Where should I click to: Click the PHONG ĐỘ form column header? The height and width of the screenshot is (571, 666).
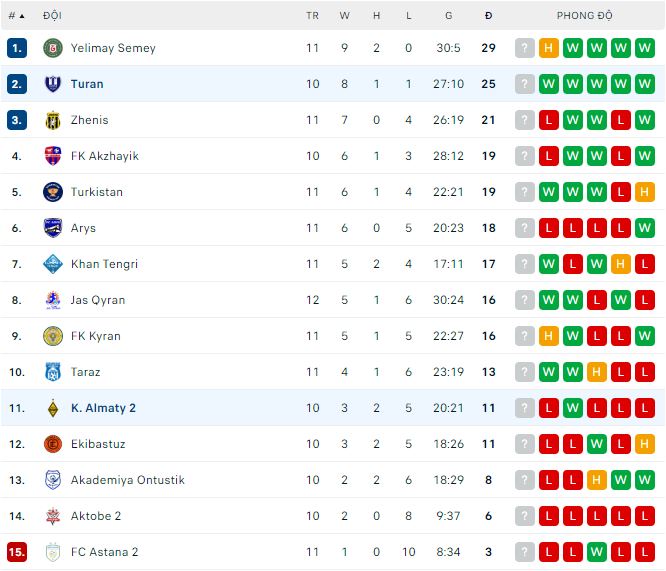(x=585, y=16)
